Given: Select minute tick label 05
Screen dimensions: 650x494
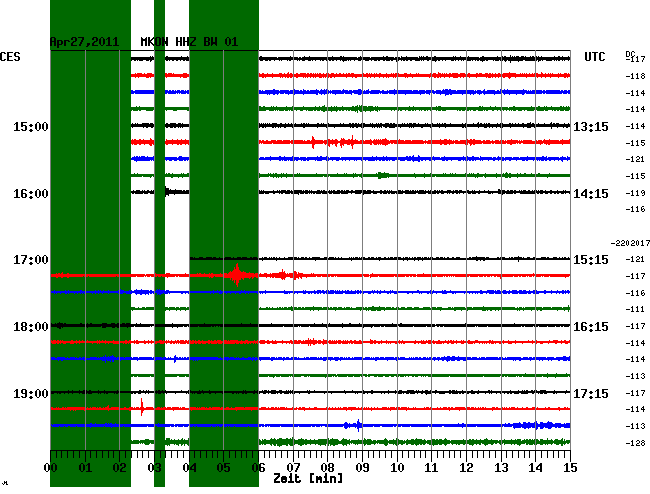Looking at the screenshot, I should (x=223, y=468).
